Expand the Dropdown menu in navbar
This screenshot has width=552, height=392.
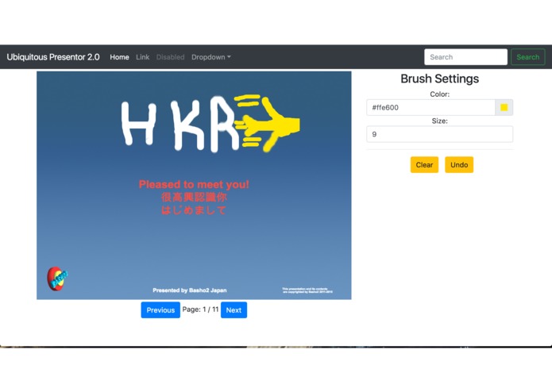pos(211,57)
